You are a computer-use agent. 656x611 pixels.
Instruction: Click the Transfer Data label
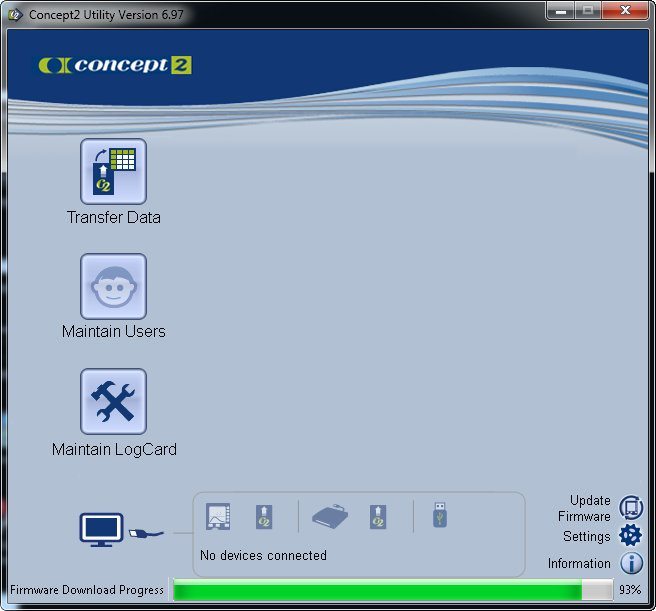tap(113, 218)
